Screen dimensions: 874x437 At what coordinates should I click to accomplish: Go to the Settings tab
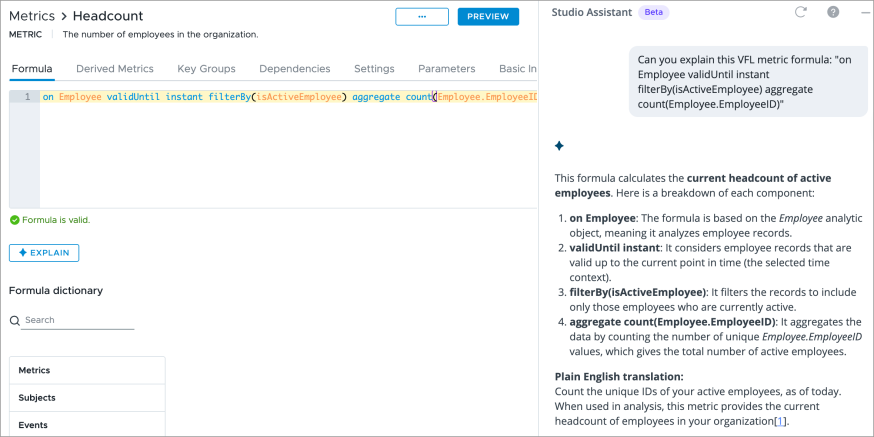pos(374,69)
